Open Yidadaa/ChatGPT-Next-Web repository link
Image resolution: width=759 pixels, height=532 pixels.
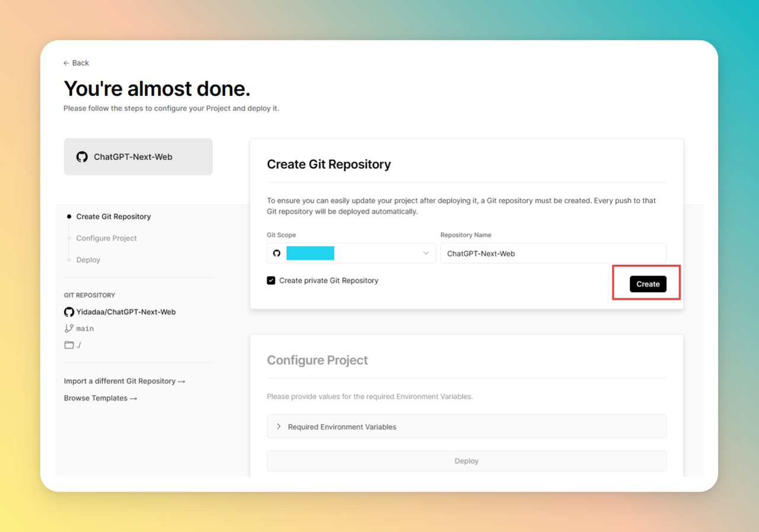[126, 312]
